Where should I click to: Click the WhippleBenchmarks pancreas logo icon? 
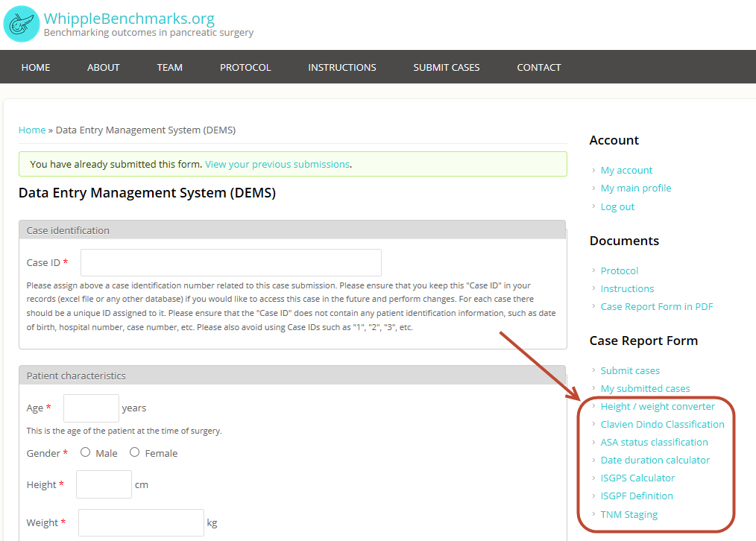pyautogui.click(x=22, y=24)
